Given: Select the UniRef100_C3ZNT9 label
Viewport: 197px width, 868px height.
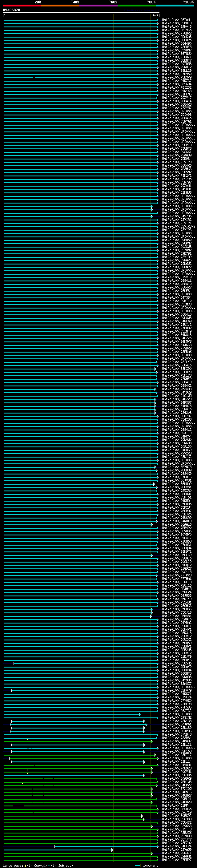Looking at the screenshot, I should tap(176, 331).
